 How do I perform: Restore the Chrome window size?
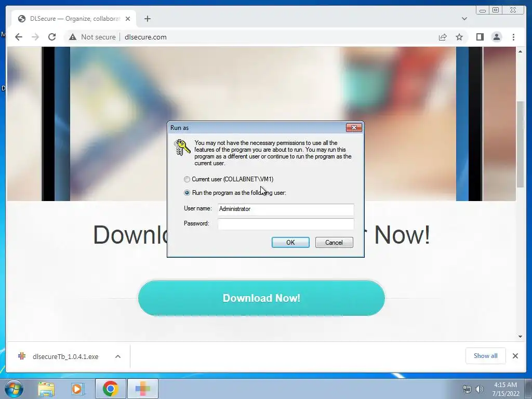coord(496,10)
